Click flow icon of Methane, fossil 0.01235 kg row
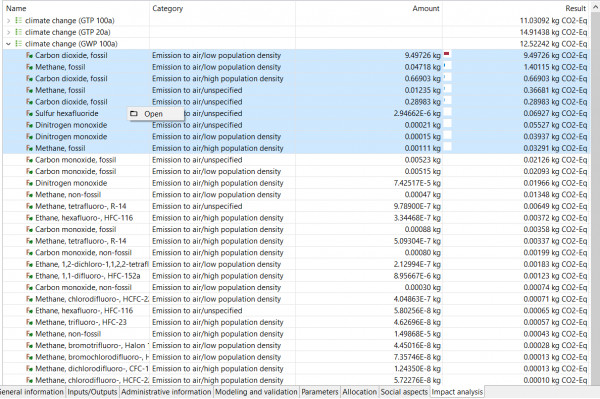This screenshot has height=399, width=600. [29, 90]
